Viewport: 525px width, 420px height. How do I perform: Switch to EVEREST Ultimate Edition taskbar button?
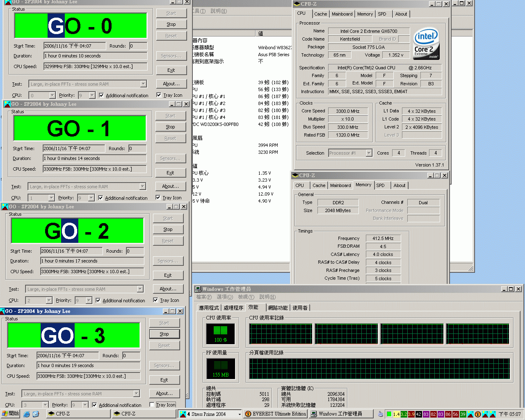tap(276, 414)
